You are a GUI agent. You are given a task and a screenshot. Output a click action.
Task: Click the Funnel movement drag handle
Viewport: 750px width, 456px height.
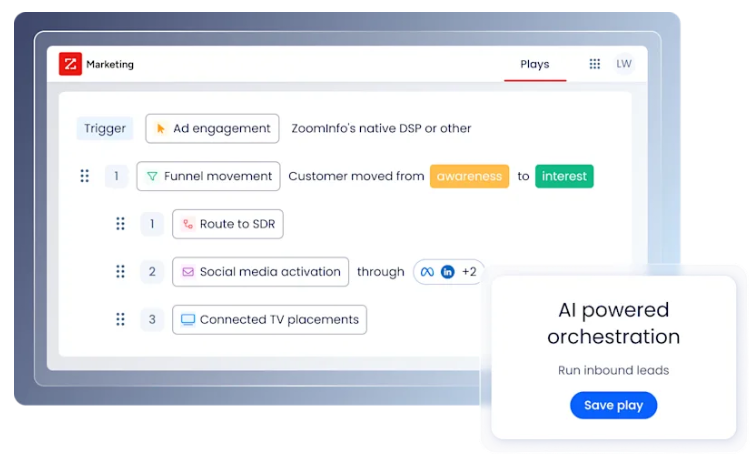[x=85, y=176]
